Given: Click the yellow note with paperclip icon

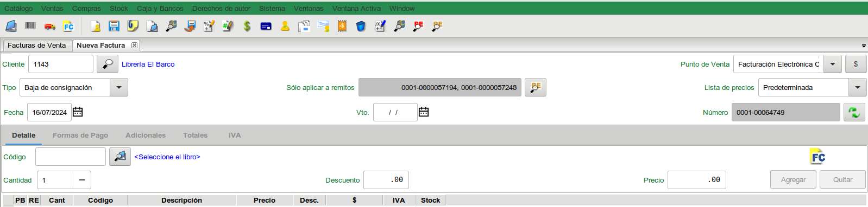Looking at the screenshot, I should [133, 26].
